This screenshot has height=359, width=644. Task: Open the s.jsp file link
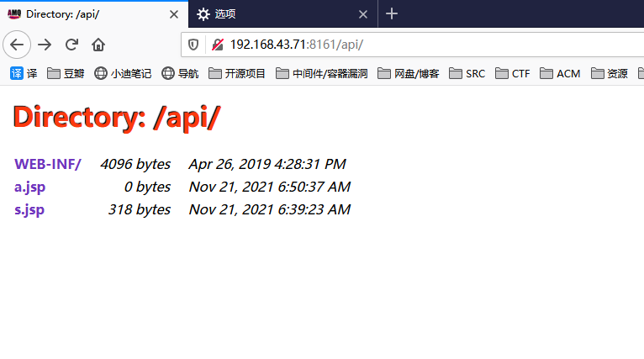(x=29, y=210)
